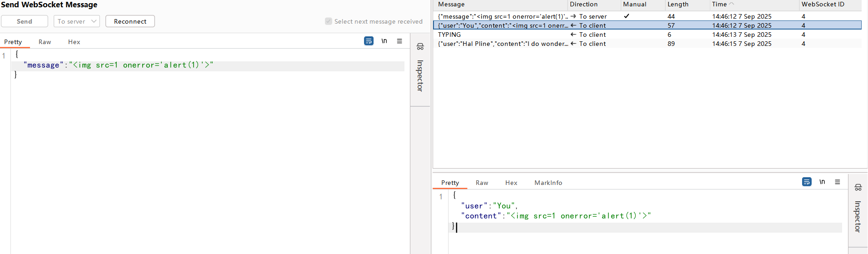Toggle word wrap icon in response viewer

pyautogui.click(x=807, y=182)
